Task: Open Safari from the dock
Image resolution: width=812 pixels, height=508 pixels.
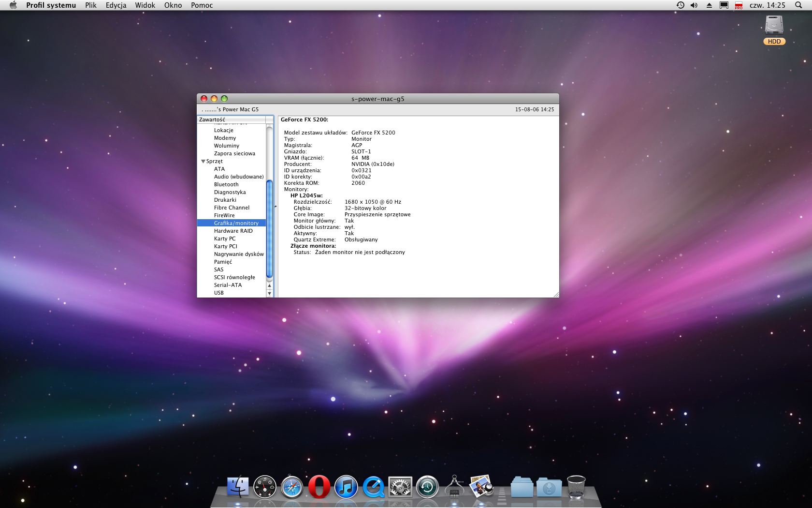Action: click(x=292, y=487)
